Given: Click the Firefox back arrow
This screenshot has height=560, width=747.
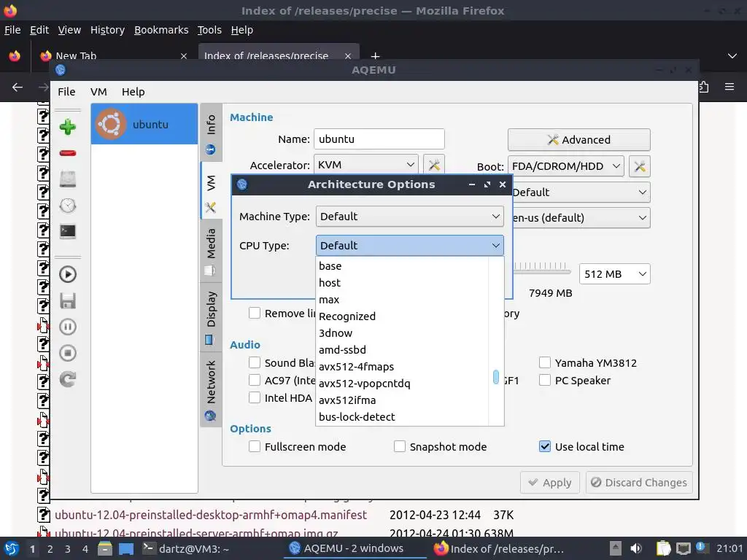Looking at the screenshot, I should click(18, 87).
